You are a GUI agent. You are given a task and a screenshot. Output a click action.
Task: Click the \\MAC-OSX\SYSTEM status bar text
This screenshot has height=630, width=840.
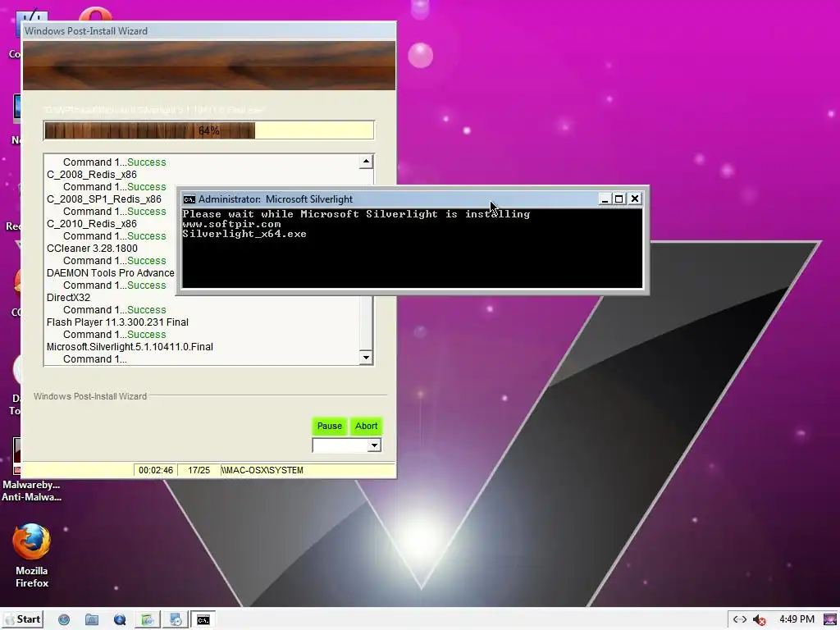pyautogui.click(x=262, y=470)
